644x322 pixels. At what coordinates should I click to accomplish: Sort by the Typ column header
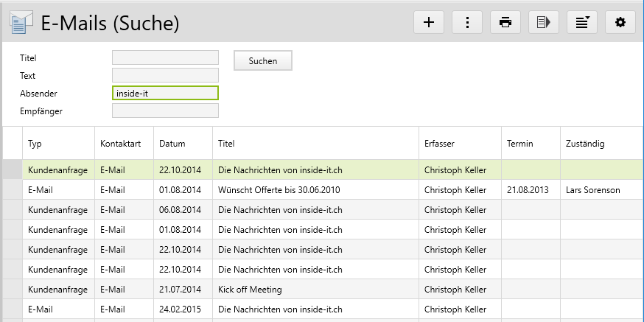(x=35, y=144)
